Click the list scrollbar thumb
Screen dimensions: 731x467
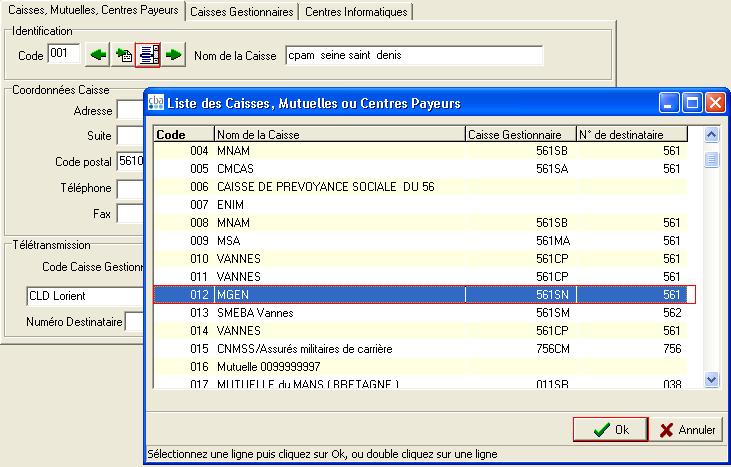[x=711, y=160]
